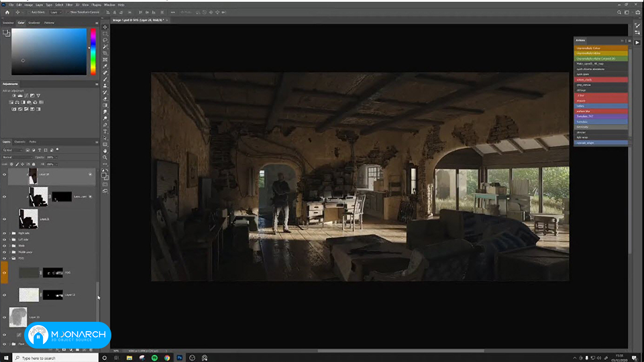Open the Image menu

tap(28, 5)
